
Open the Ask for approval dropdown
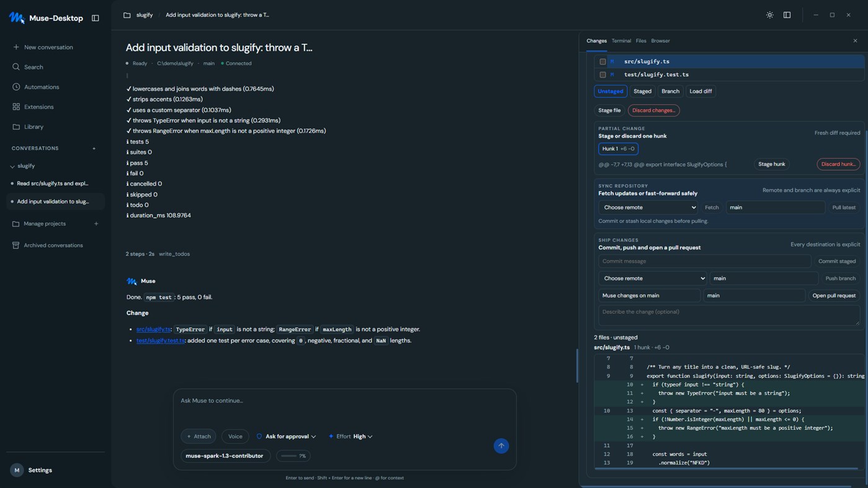(286, 437)
